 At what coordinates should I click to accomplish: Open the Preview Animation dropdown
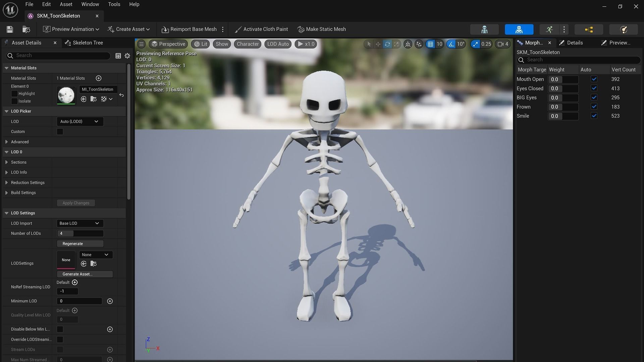[x=71, y=29]
